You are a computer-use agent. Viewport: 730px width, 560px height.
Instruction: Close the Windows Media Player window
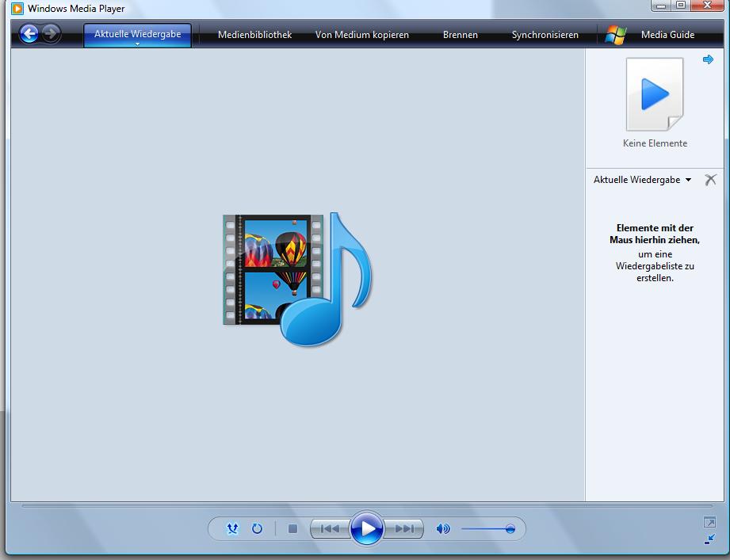[x=707, y=5]
